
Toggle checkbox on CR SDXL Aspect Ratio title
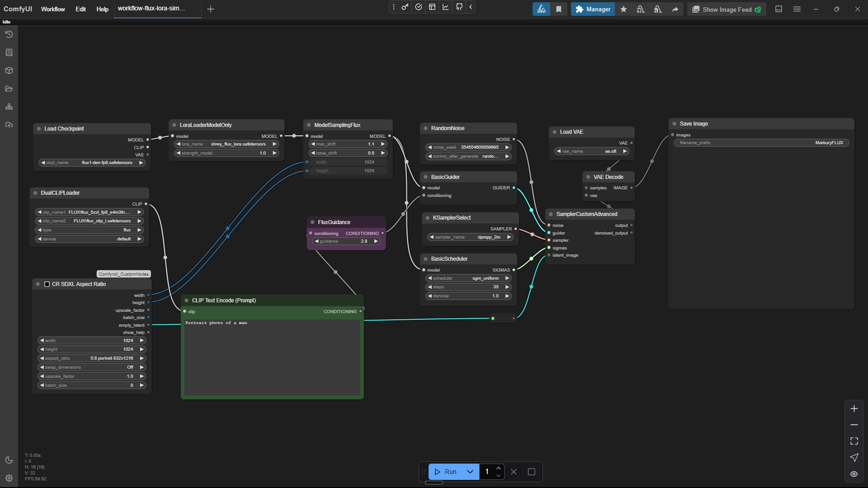[47, 284]
